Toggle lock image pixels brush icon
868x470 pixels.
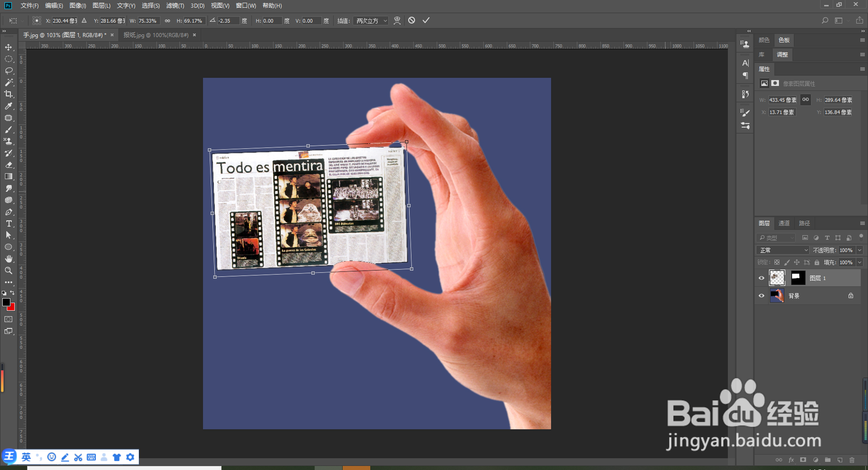tap(787, 262)
